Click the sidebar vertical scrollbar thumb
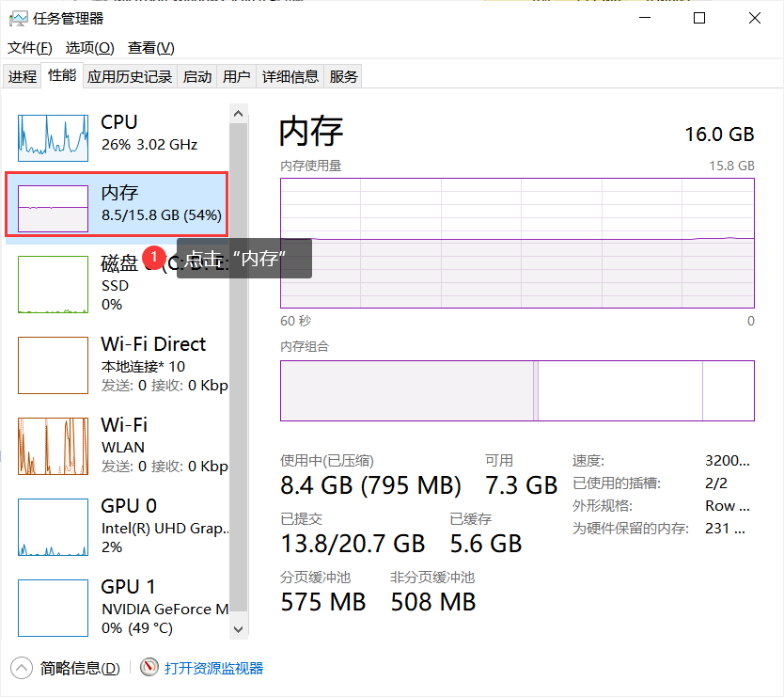Screen dimensions: 784x697 point(239,367)
